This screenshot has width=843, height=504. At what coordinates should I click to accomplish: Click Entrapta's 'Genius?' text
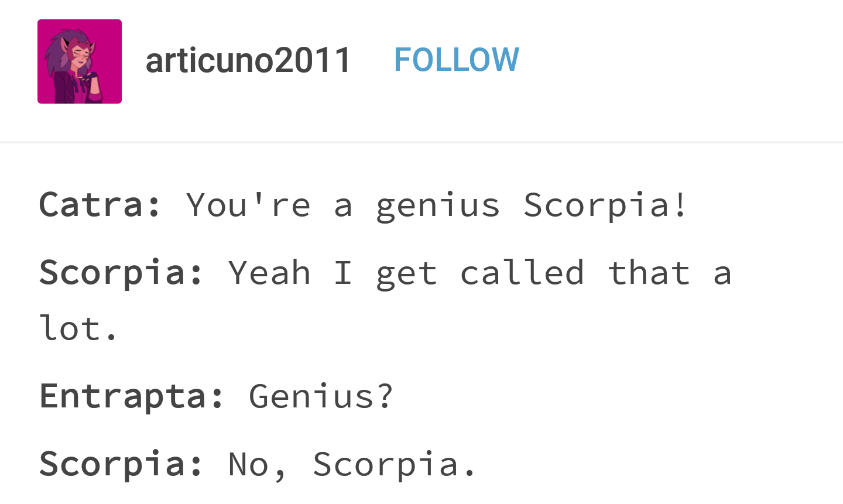pyautogui.click(x=321, y=396)
